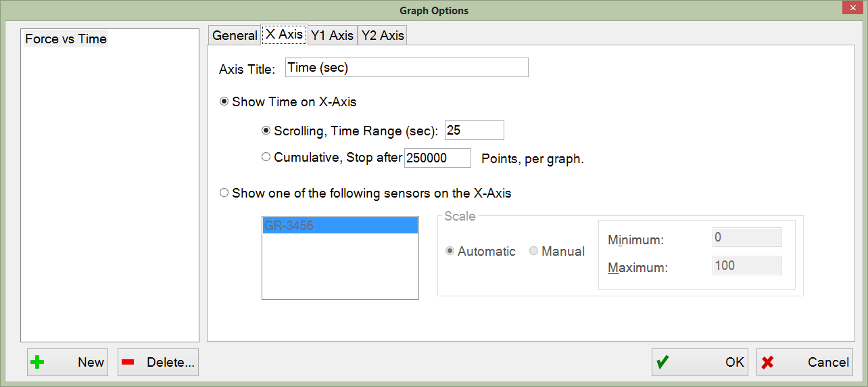This screenshot has width=868, height=387.
Task: Open the Y2 Axis tab
Action: click(383, 35)
